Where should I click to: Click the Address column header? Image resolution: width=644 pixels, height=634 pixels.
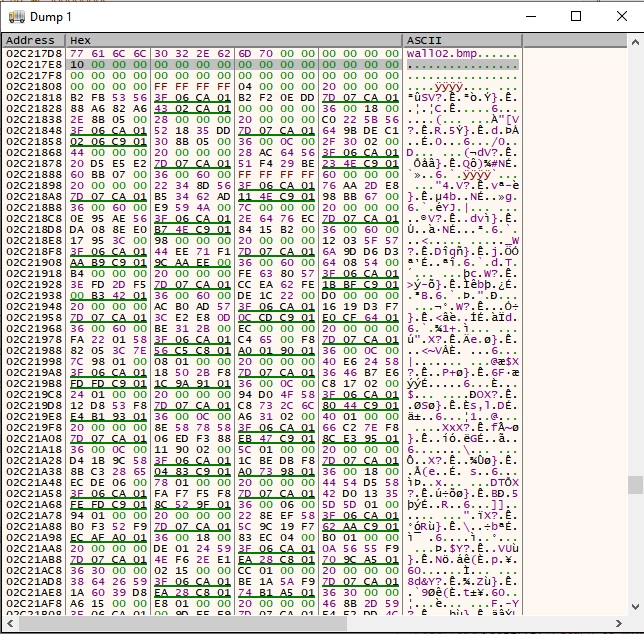[31, 40]
